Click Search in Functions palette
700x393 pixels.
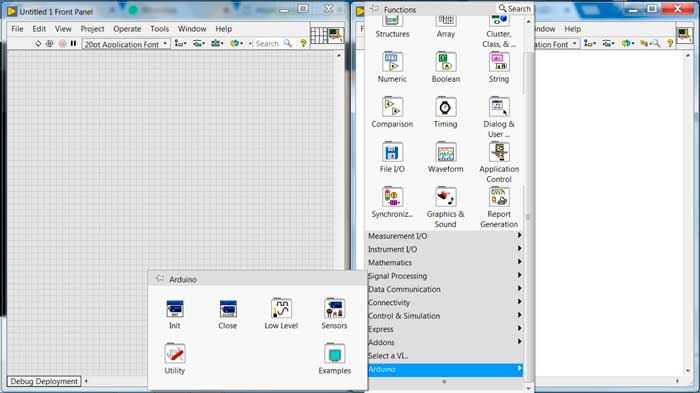coord(514,8)
